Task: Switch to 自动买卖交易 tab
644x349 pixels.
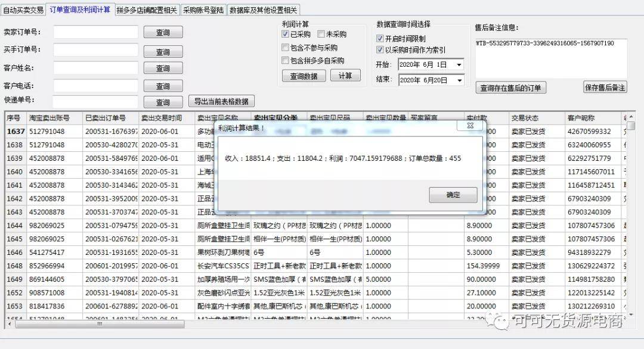Action: 23,10
